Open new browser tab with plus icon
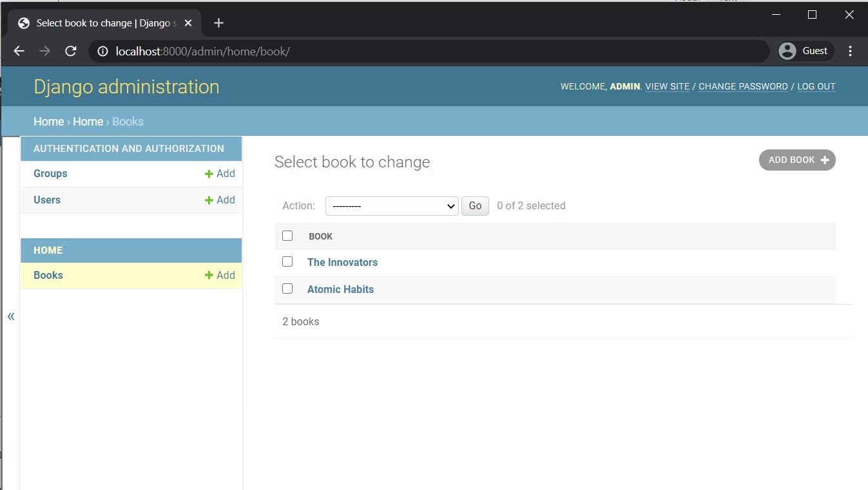Image resolution: width=868 pixels, height=490 pixels. click(x=218, y=23)
